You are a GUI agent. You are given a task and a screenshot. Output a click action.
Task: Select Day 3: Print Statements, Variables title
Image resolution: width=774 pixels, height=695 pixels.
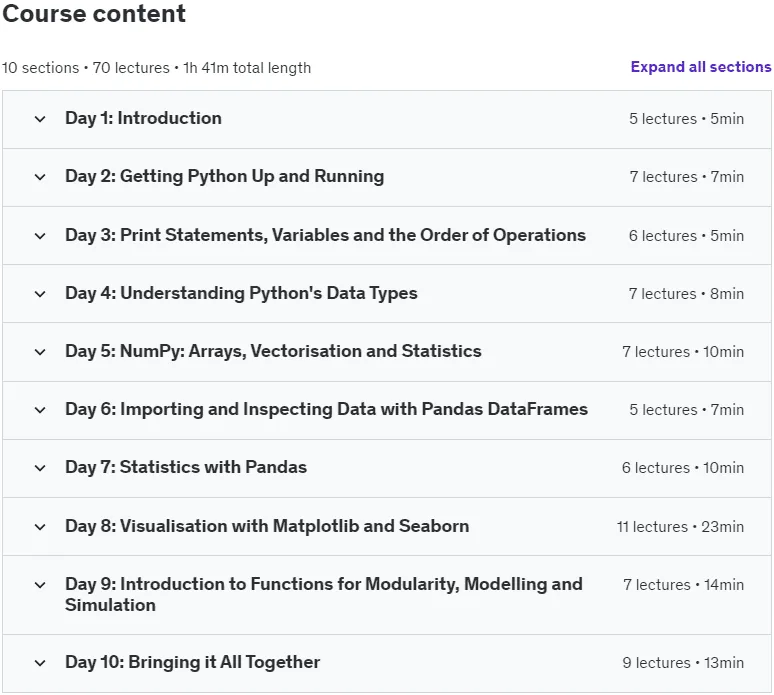pos(325,235)
